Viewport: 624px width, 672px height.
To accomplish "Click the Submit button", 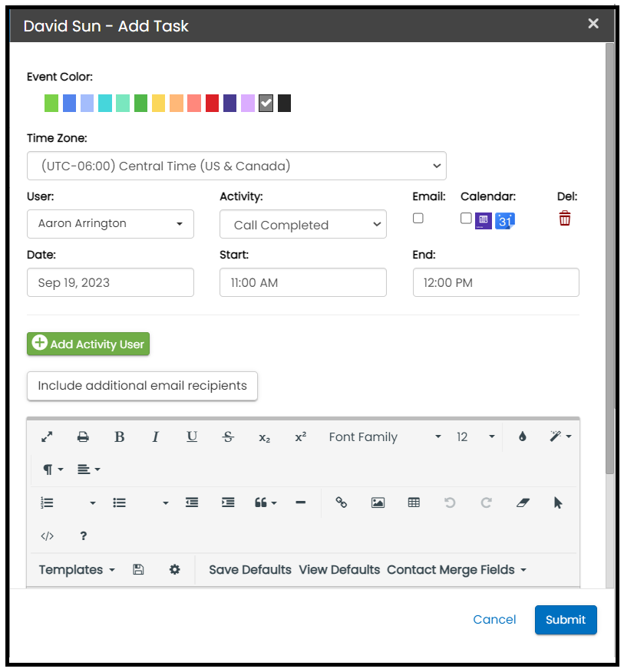I will (x=565, y=620).
